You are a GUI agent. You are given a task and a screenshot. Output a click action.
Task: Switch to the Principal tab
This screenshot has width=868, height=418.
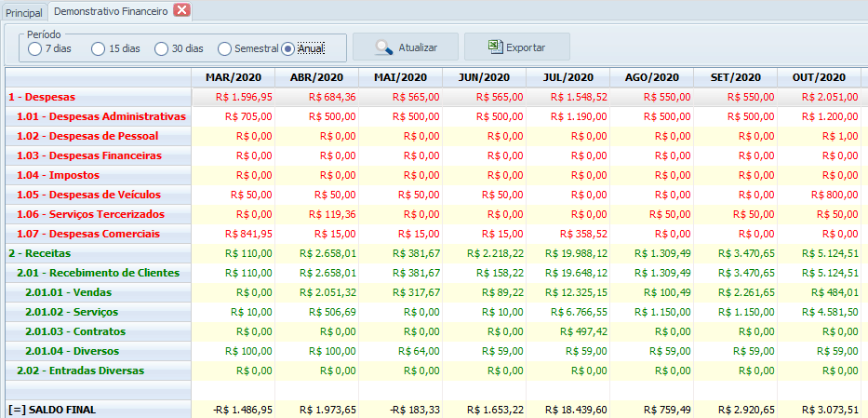(x=24, y=12)
